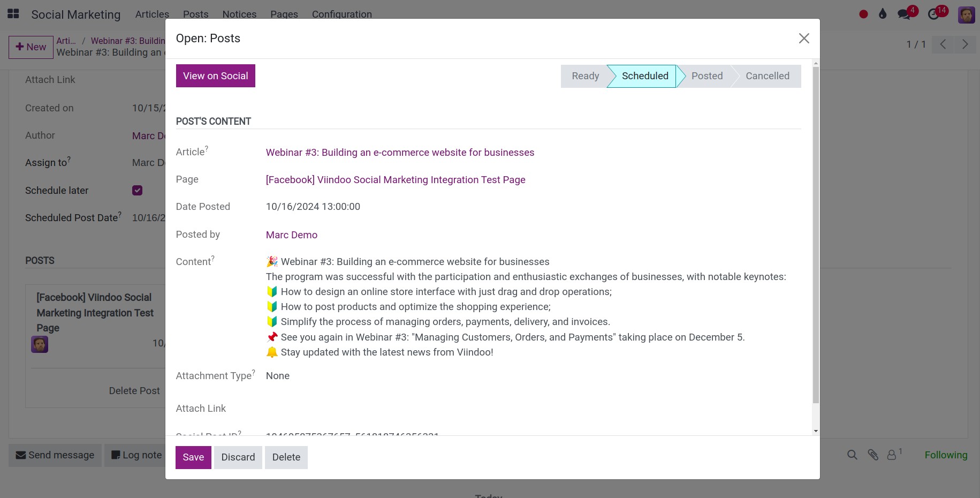Click the paperclip attachments icon
This screenshot has height=498, width=980.
(873, 455)
